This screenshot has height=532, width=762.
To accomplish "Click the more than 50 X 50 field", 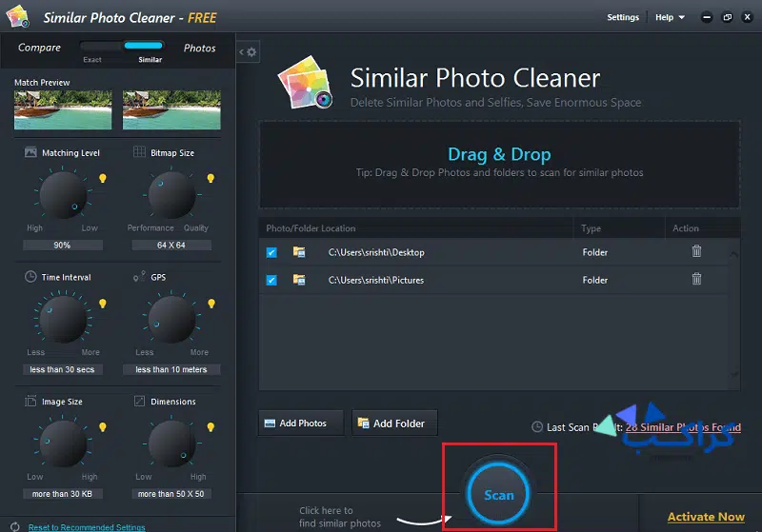I will point(171,494).
